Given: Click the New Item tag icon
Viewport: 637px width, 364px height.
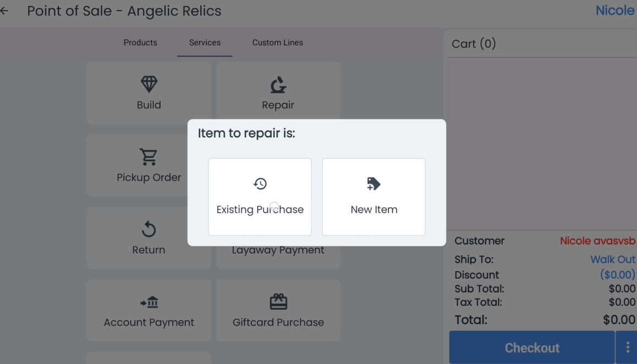Looking at the screenshot, I should coord(374,184).
